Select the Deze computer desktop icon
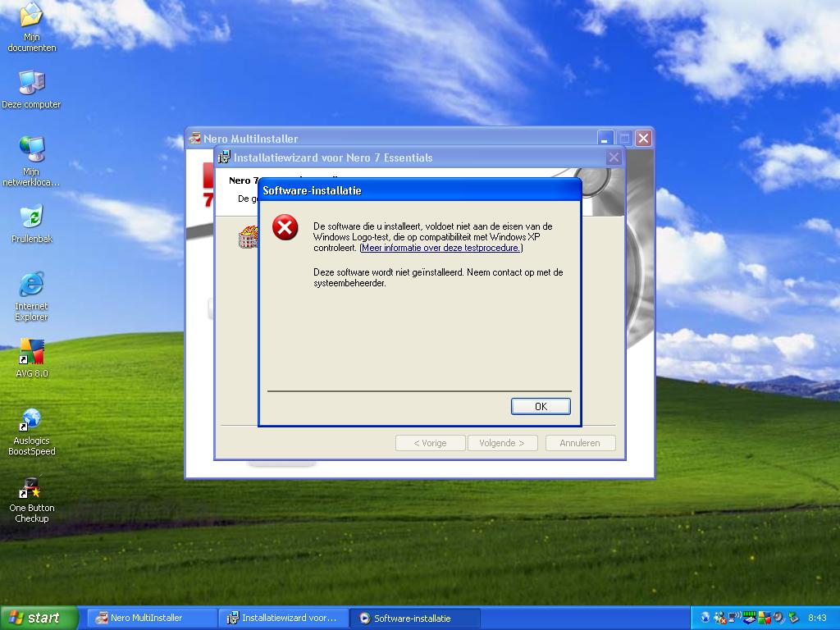840x630 pixels. [x=32, y=89]
